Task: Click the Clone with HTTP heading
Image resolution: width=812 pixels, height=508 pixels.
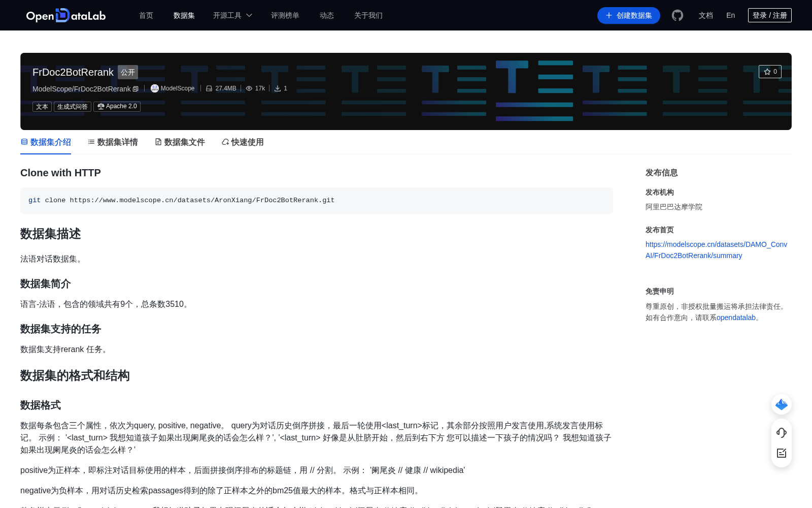Action: [x=60, y=173]
